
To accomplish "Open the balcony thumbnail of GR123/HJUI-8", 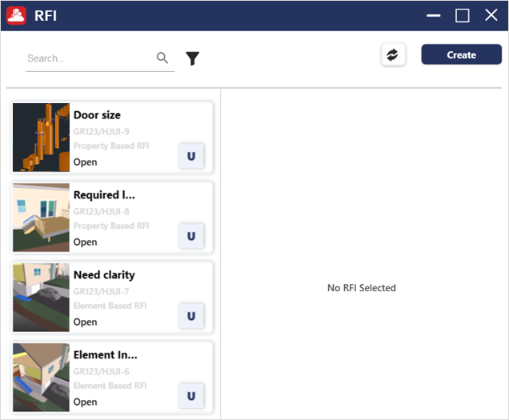I will (x=42, y=218).
